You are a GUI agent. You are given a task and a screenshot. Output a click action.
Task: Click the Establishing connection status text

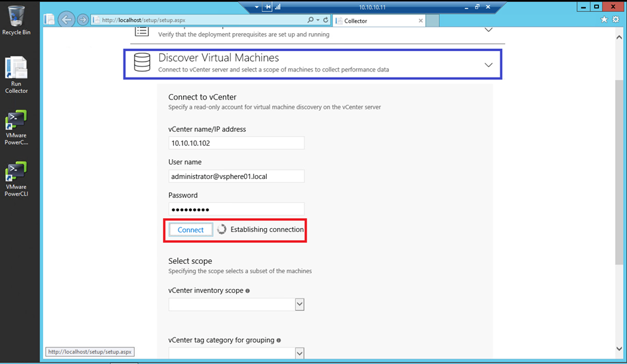(x=267, y=229)
